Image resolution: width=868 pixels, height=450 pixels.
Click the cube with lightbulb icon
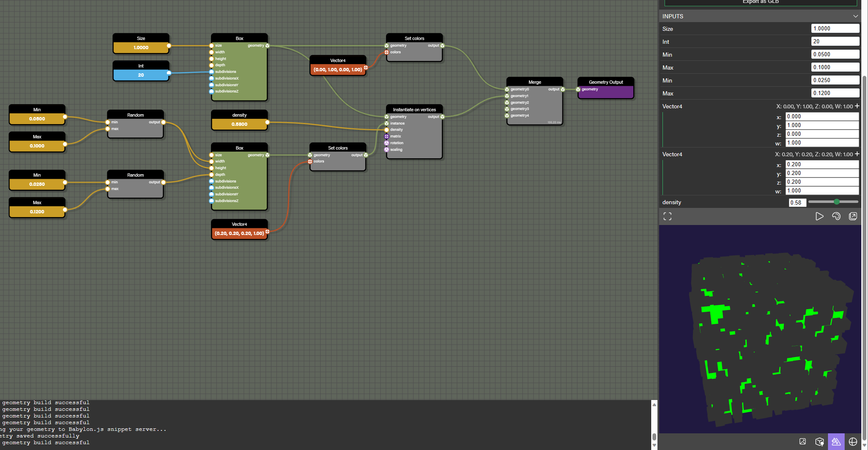(819, 442)
